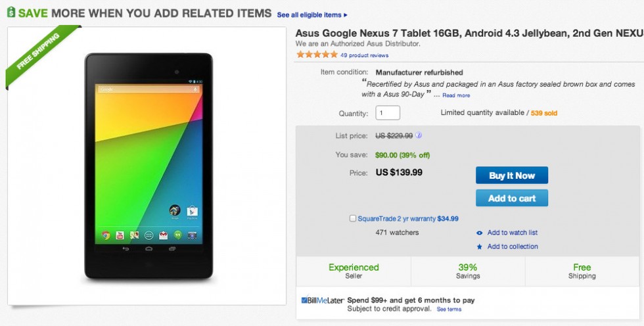The height and width of the screenshot is (326, 644).
Task: Click the green shopping bag save icon
Action: click(11, 13)
